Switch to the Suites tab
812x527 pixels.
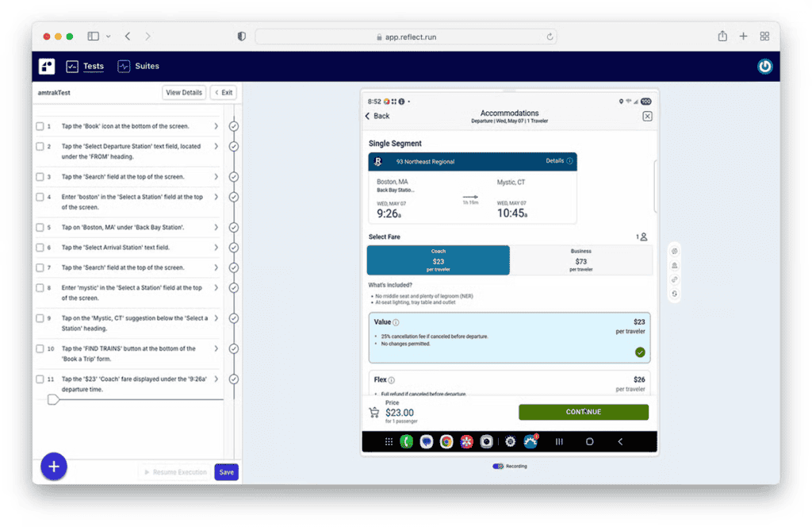139,67
